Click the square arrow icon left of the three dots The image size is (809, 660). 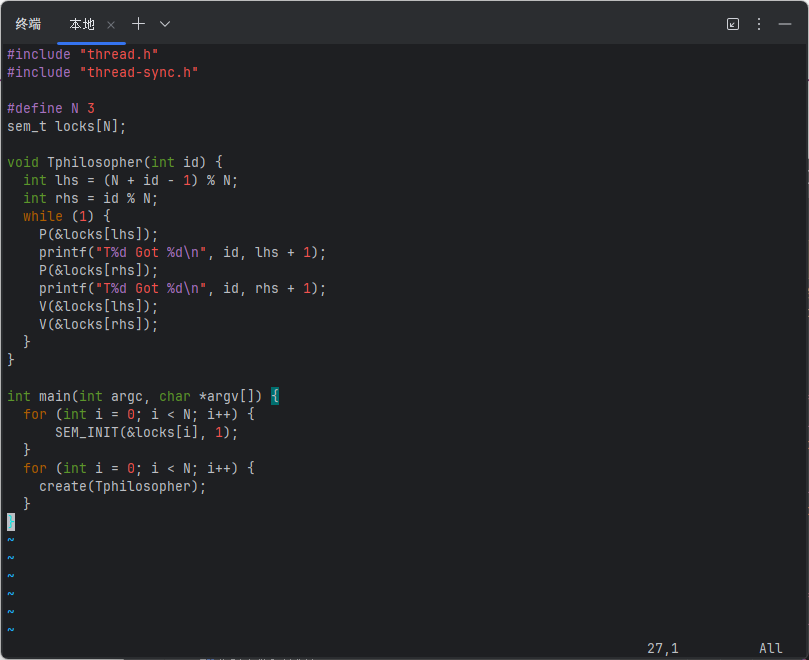(x=733, y=24)
